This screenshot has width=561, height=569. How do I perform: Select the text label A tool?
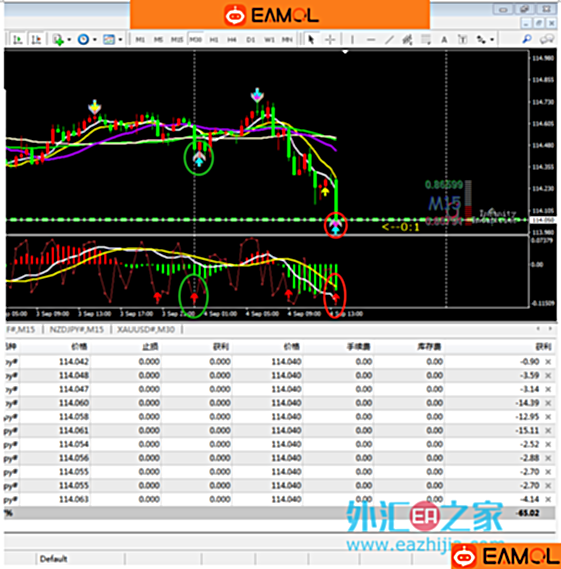pyautogui.click(x=444, y=39)
